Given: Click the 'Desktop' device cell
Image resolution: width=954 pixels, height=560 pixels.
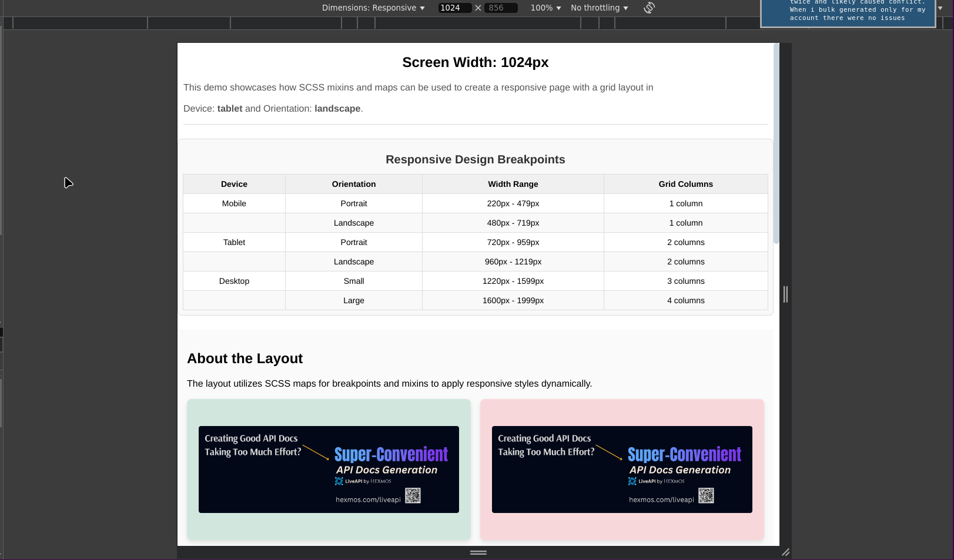Looking at the screenshot, I should [234, 281].
